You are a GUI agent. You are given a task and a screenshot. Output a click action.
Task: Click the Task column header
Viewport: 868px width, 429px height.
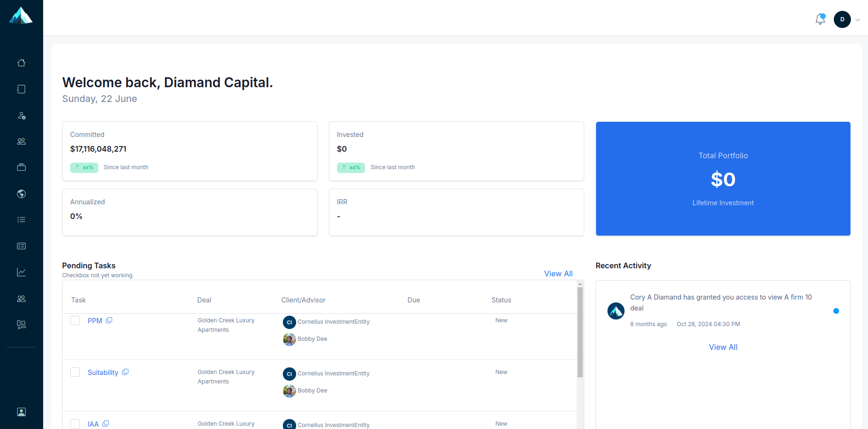[78, 300]
